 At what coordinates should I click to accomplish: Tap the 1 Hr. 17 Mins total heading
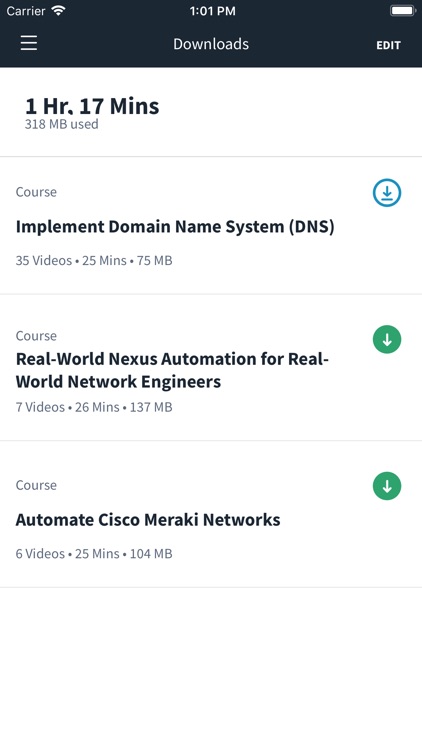click(x=92, y=106)
